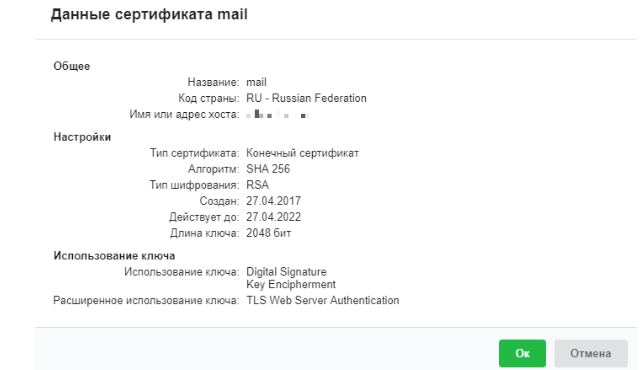Select the RU - Russian Federation country value
This screenshot has width=641, height=370.
click(x=306, y=98)
